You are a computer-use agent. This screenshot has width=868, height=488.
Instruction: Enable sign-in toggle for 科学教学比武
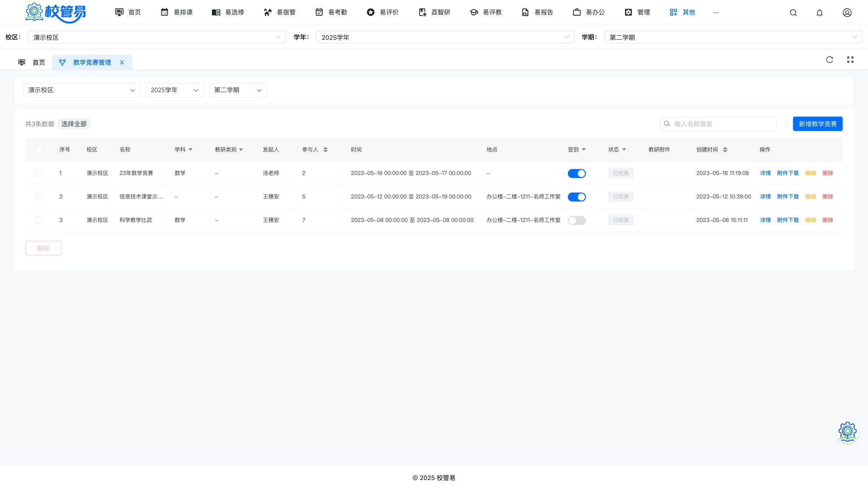[x=577, y=221]
